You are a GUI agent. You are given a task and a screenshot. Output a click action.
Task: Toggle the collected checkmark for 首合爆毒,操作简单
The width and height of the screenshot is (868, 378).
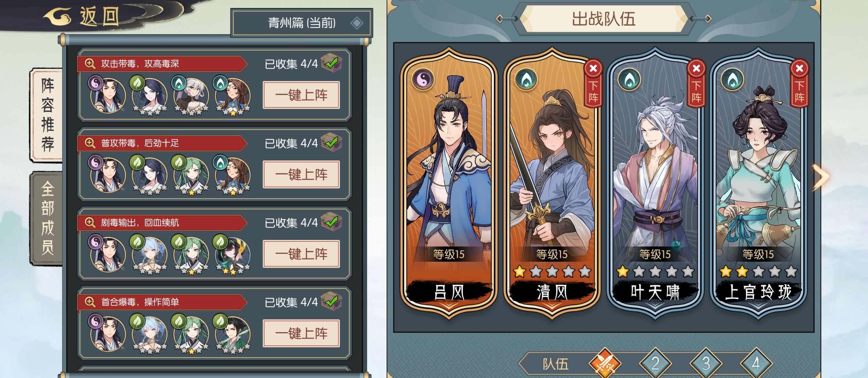tap(332, 301)
